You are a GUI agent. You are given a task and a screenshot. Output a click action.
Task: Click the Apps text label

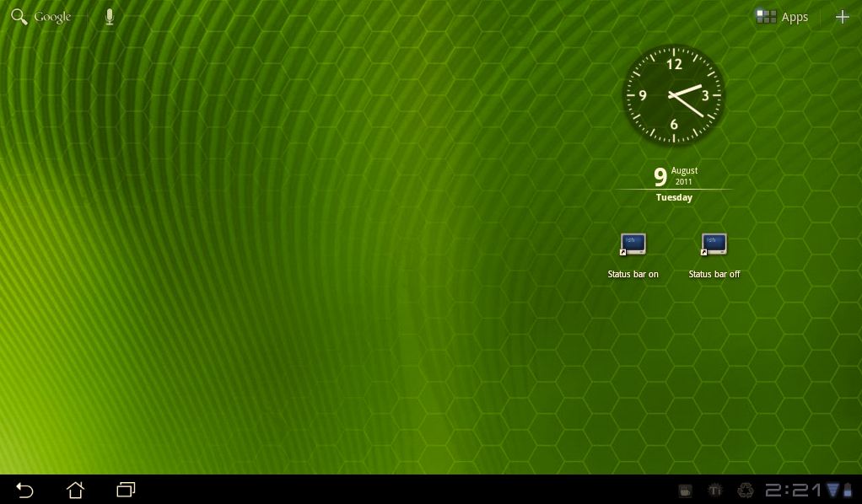[795, 17]
